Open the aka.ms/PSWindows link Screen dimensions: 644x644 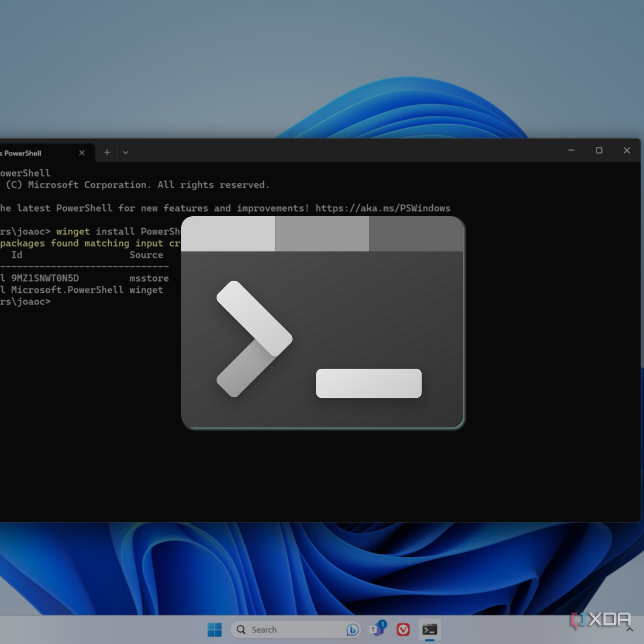point(382,208)
